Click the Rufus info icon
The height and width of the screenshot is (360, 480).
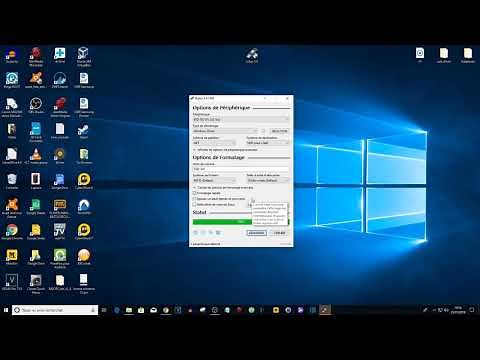tap(203, 232)
